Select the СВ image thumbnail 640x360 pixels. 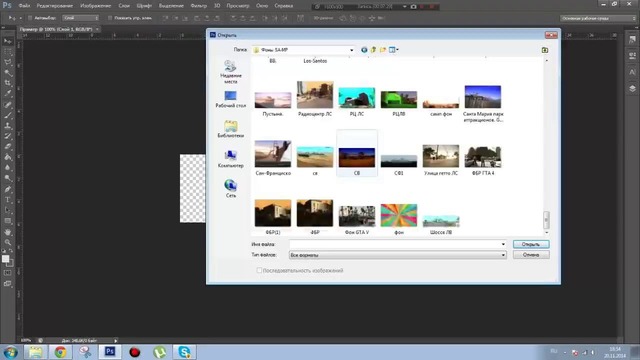pos(357,157)
